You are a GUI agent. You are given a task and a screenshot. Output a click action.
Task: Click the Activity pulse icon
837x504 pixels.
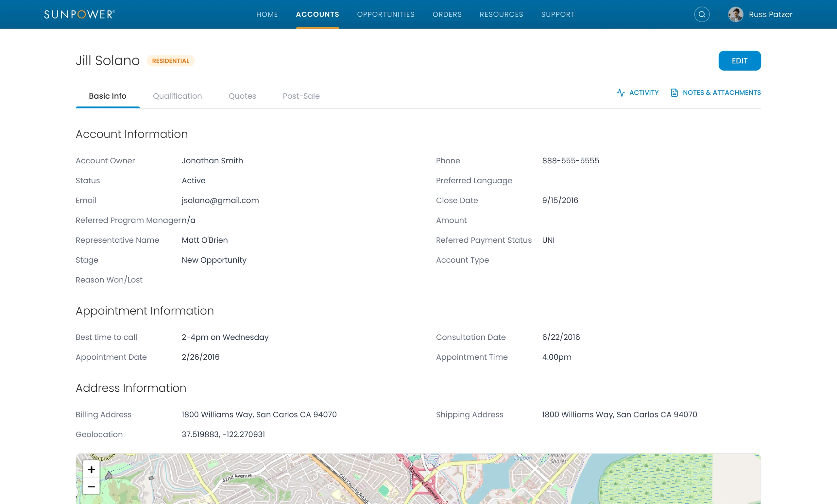tap(621, 93)
